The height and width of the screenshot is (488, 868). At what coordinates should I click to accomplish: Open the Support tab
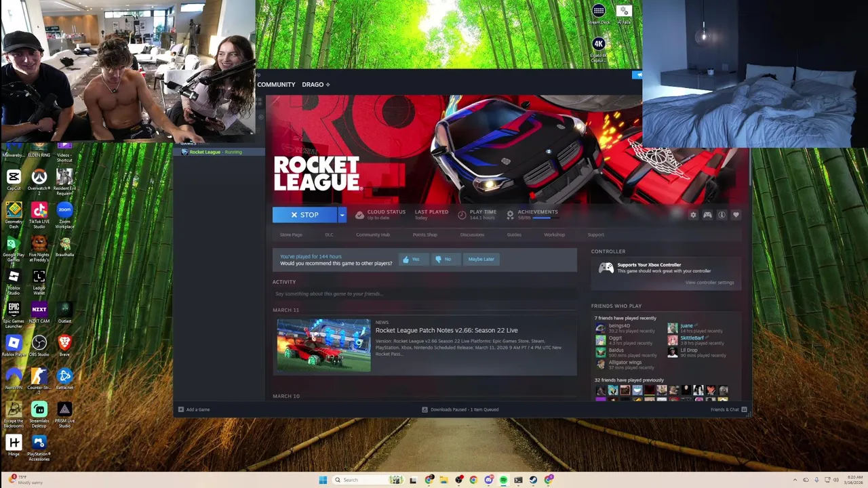(595, 235)
